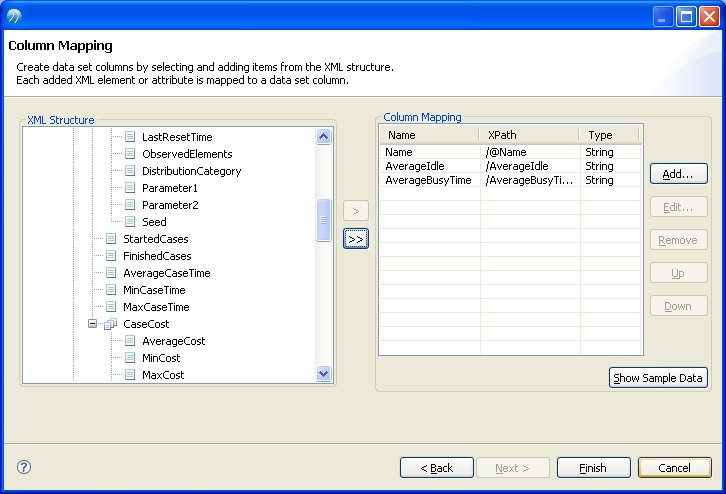Collapse the CaseCost tree node
This screenshot has width=726, height=494.
pyautogui.click(x=92, y=324)
